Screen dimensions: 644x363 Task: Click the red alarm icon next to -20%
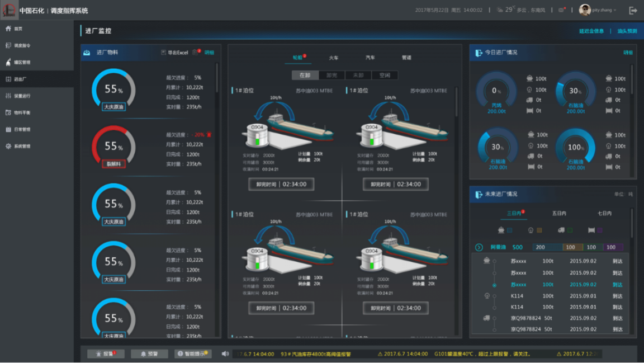pyautogui.click(x=209, y=135)
